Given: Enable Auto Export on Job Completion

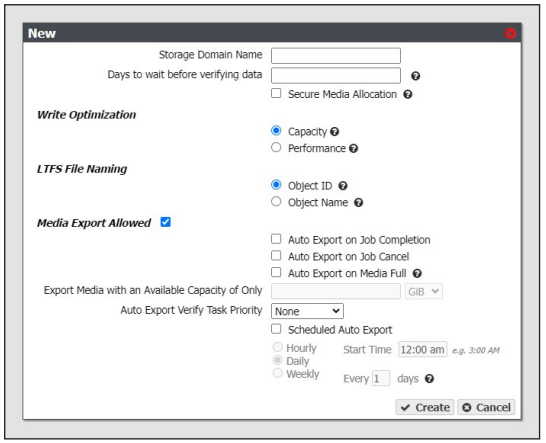Looking at the screenshot, I should pos(276,239).
